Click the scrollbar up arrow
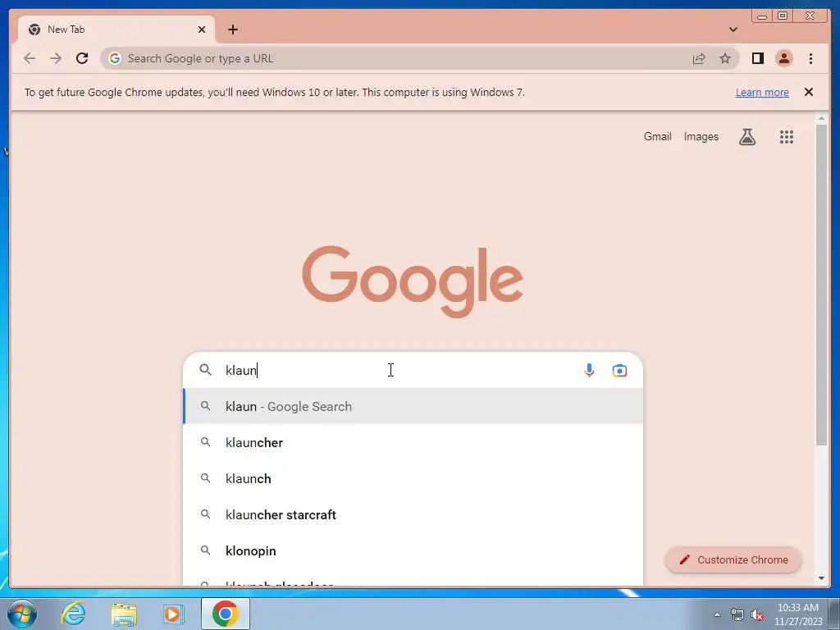The width and height of the screenshot is (840, 630). [x=821, y=118]
